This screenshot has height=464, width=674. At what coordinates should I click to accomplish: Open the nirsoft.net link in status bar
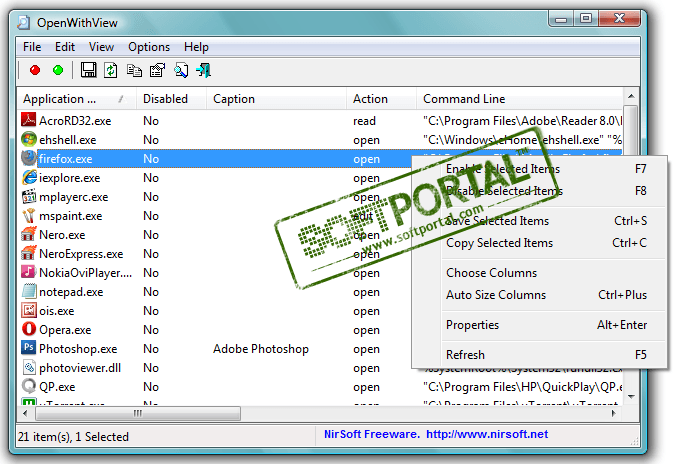487,434
